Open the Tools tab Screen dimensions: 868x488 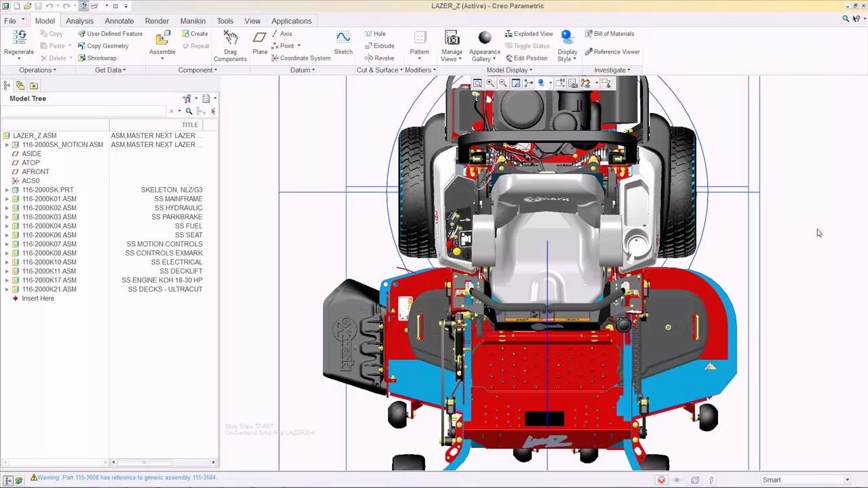pos(225,21)
